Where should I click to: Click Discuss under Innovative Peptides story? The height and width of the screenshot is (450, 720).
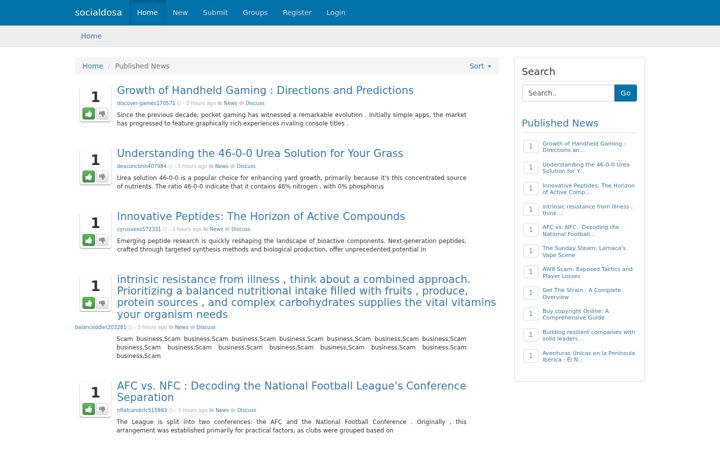pyautogui.click(x=241, y=229)
